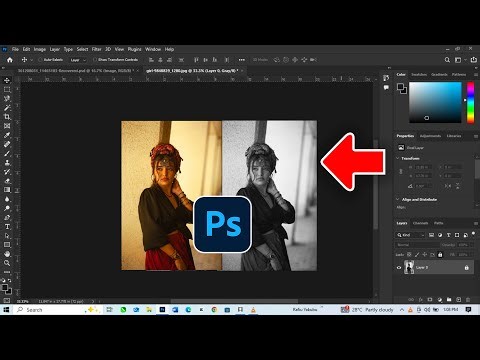Collapse the Transform section

coord(398,158)
